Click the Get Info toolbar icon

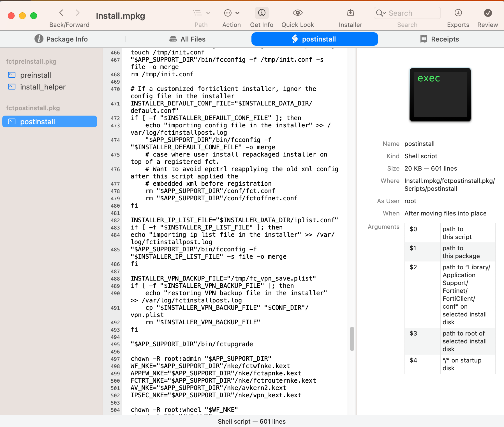262,13
